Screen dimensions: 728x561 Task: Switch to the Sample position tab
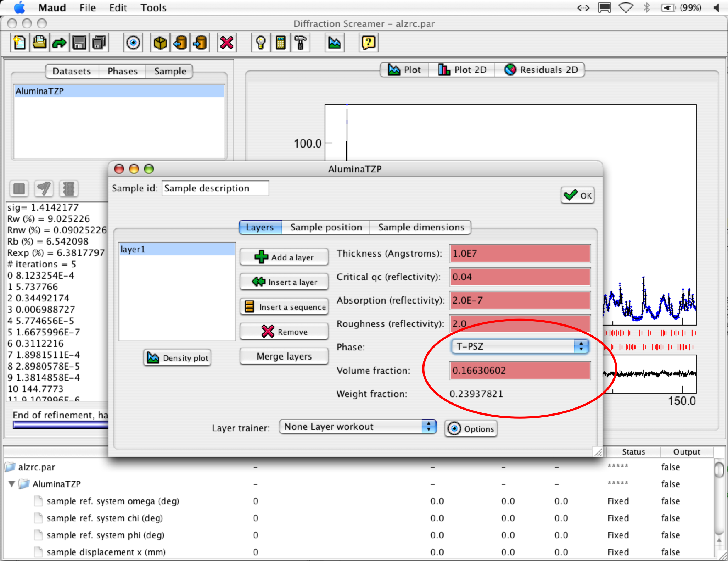pyautogui.click(x=326, y=227)
